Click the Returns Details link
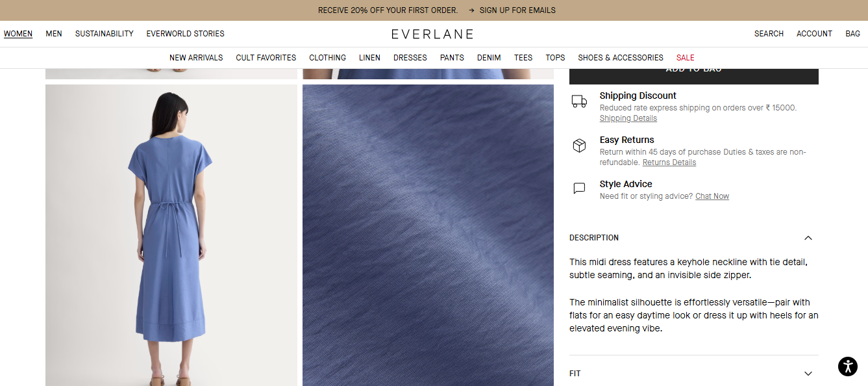 click(x=669, y=162)
